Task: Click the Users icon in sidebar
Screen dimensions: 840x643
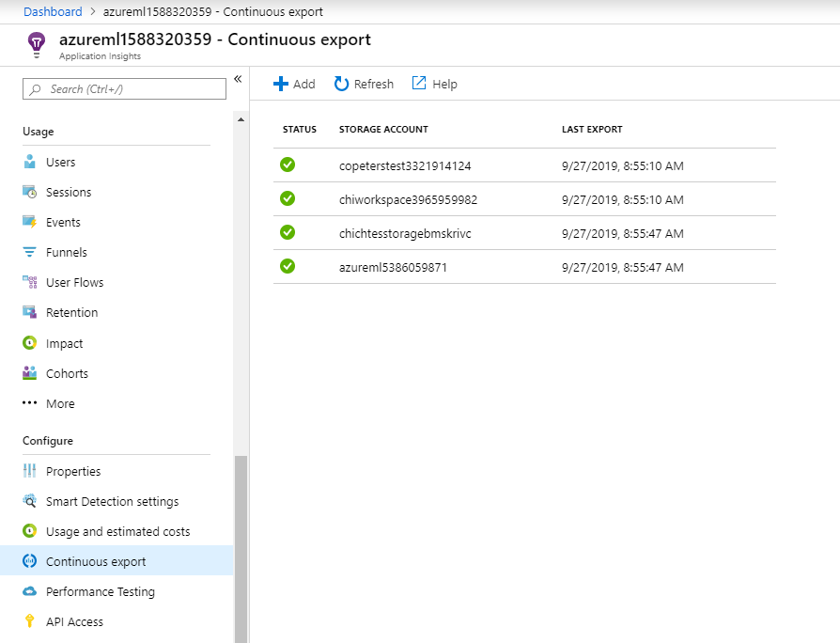Action: pyautogui.click(x=30, y=162)
